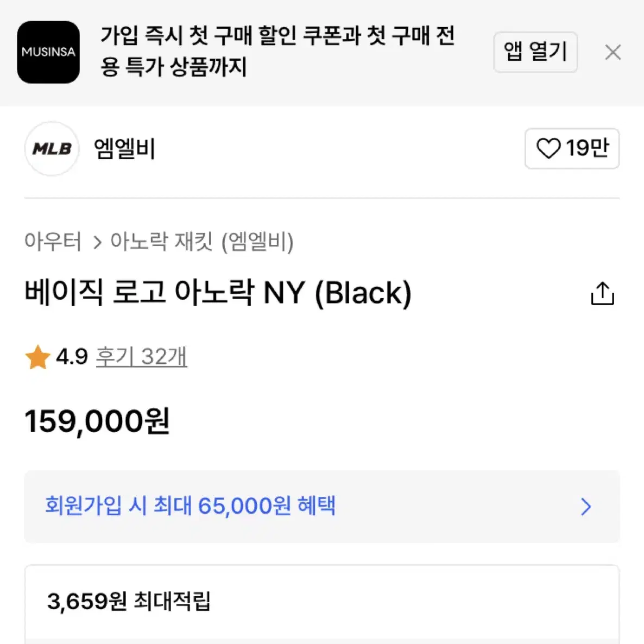Dismiss the app install banner
The width and height of the screenshot is (644, 644).
pos(613,52)
